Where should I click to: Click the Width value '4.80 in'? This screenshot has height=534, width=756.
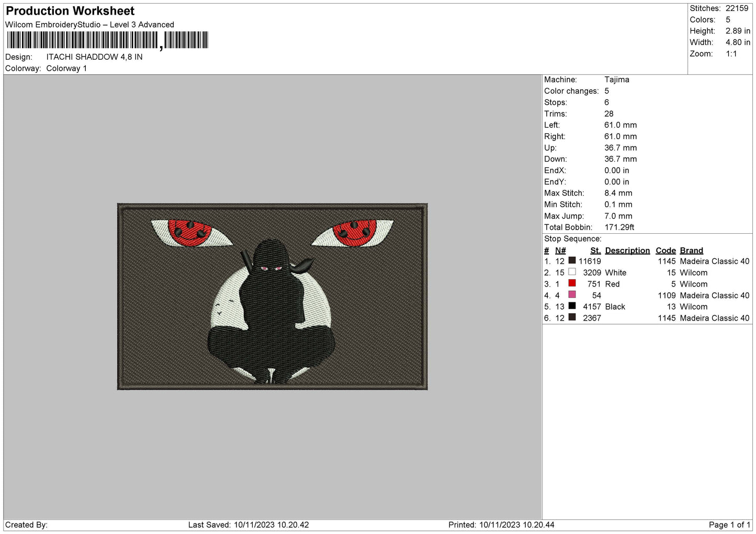(738, 42)
